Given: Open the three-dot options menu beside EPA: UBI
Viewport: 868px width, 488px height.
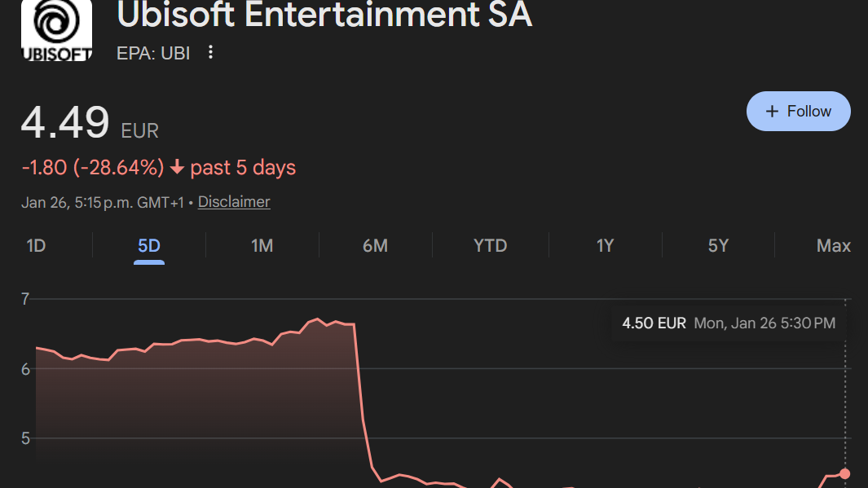Looking at the screenshot, I should click(x=210, y=52).
